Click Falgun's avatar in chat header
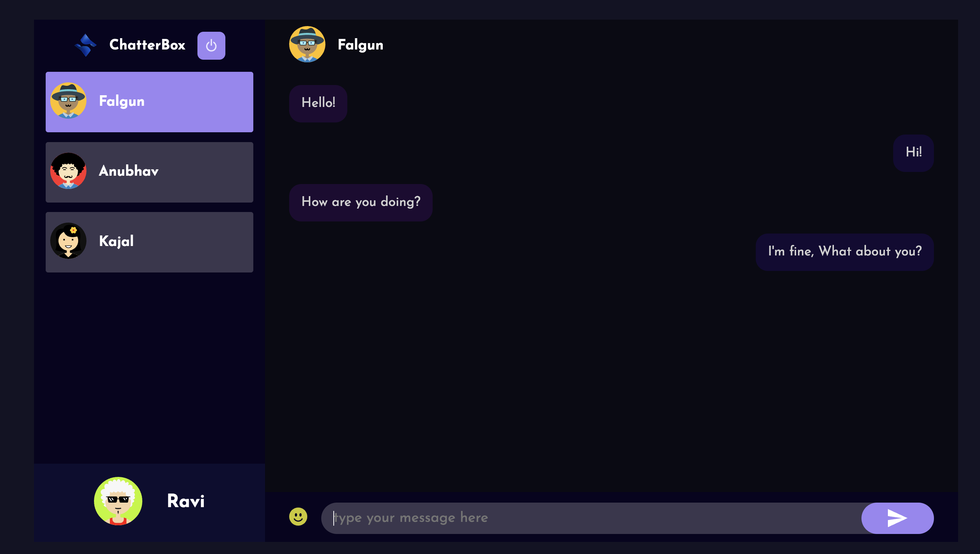The image size is (980, 554). pos(307,45)
